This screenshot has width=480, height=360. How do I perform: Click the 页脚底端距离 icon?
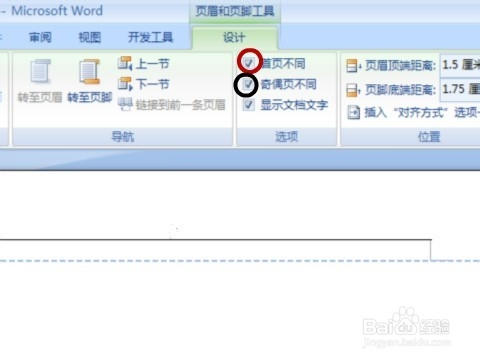(x=353, y=90)
